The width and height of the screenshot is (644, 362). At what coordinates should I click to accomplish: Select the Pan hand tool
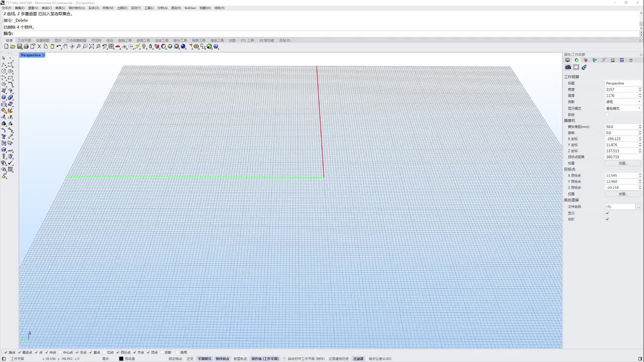(x=65, y=46)
